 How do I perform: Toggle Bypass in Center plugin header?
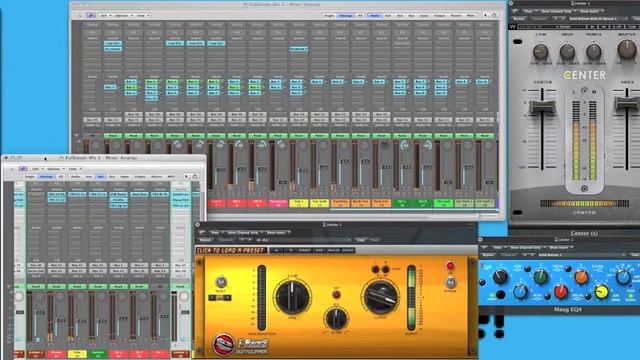[x=519, y=19]
